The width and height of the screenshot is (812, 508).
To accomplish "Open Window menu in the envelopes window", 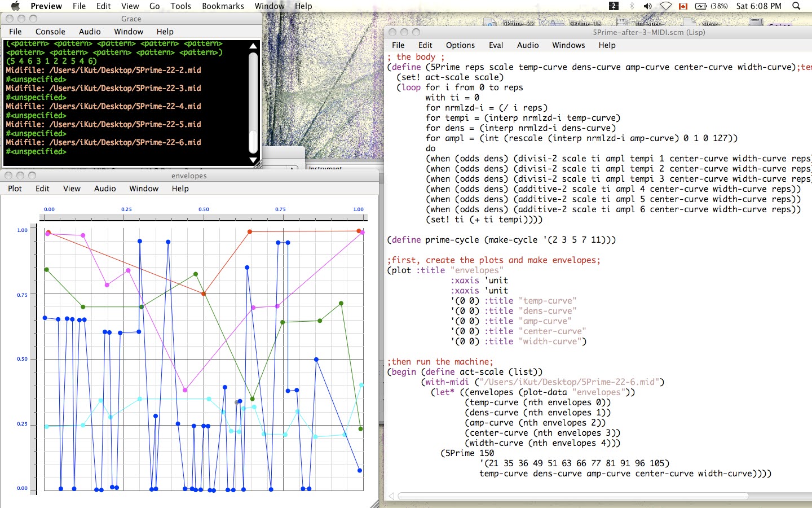I will click(144, 189).
